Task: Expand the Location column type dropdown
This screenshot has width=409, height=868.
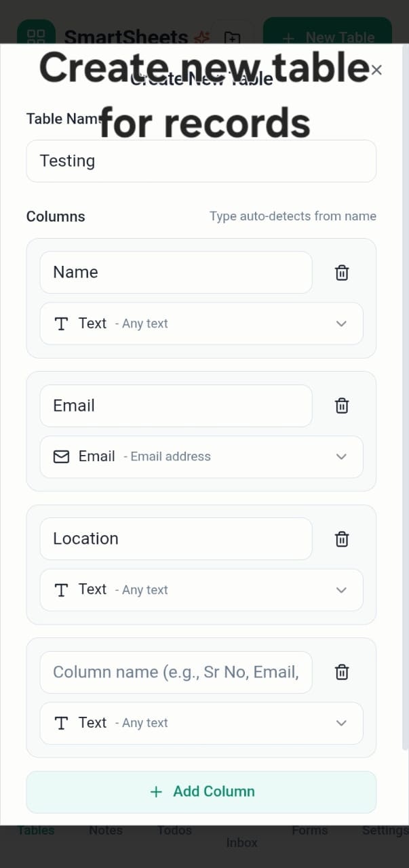Action: click(341, 589)
